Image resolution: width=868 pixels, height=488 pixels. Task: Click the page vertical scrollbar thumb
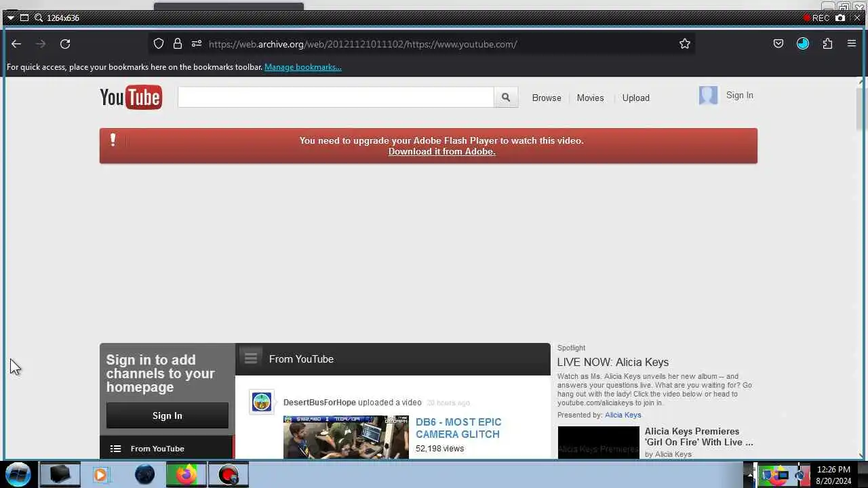[x=861, y=108]
